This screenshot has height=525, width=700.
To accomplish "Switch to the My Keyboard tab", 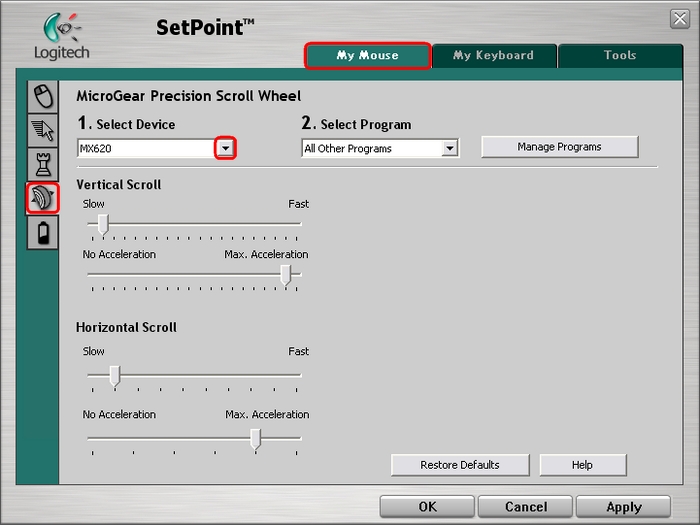I will pos(493,55).
